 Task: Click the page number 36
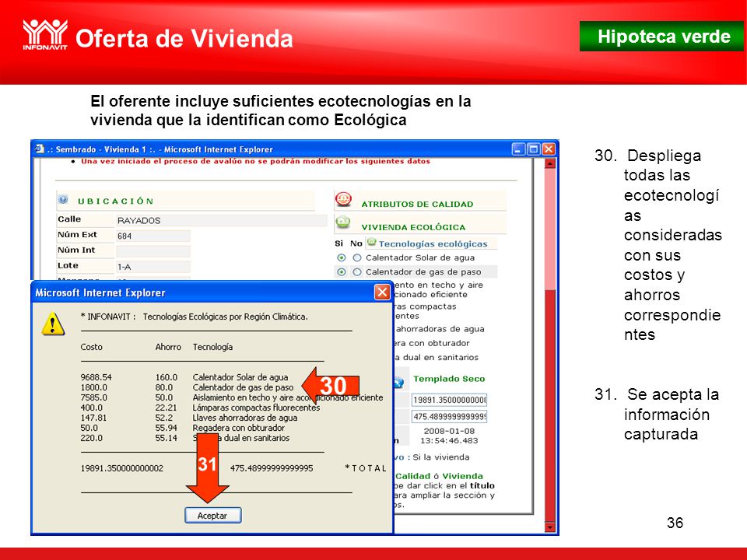click(x=675, y=523)
